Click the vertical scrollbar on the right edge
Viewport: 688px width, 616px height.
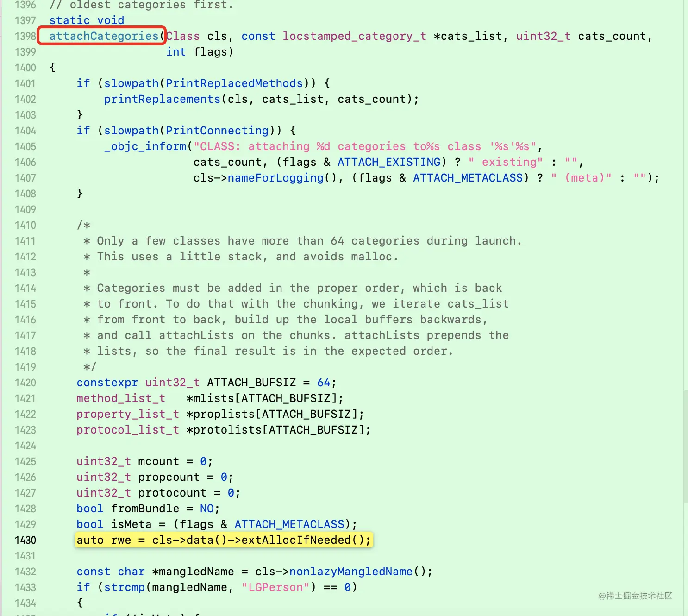[x=685, y=447]
